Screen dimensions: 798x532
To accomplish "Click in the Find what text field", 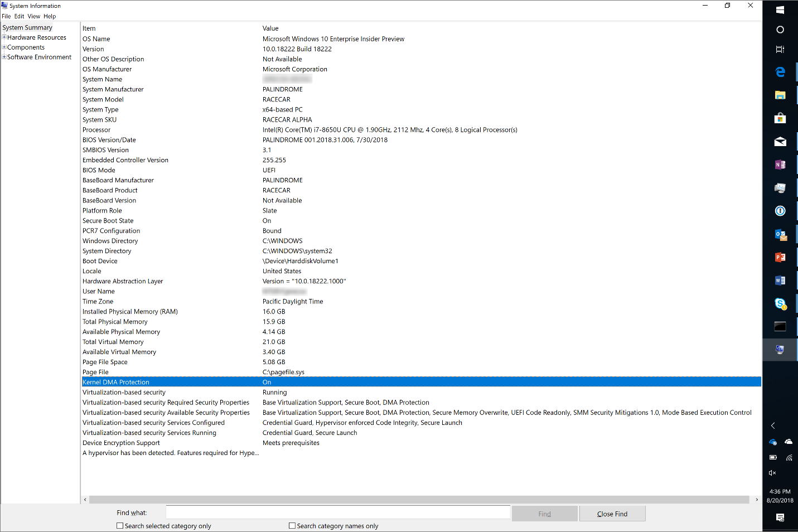I will [x=338, y=512].
